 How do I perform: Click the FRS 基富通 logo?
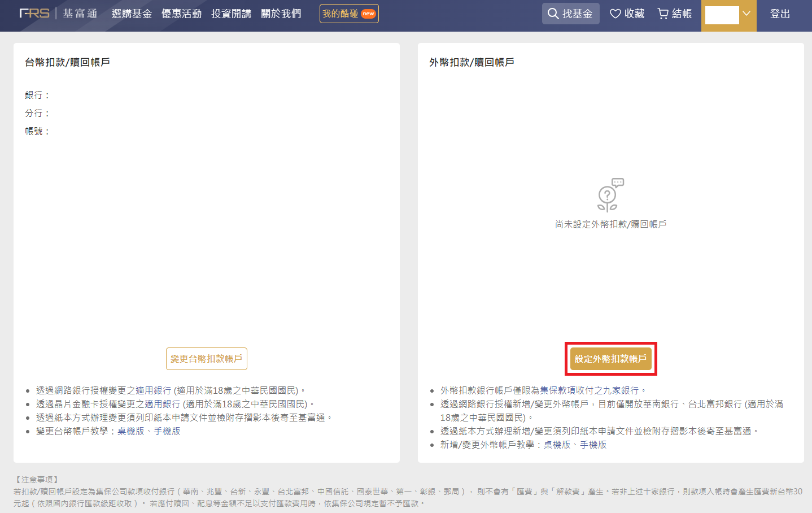click(x=58, y=13)
